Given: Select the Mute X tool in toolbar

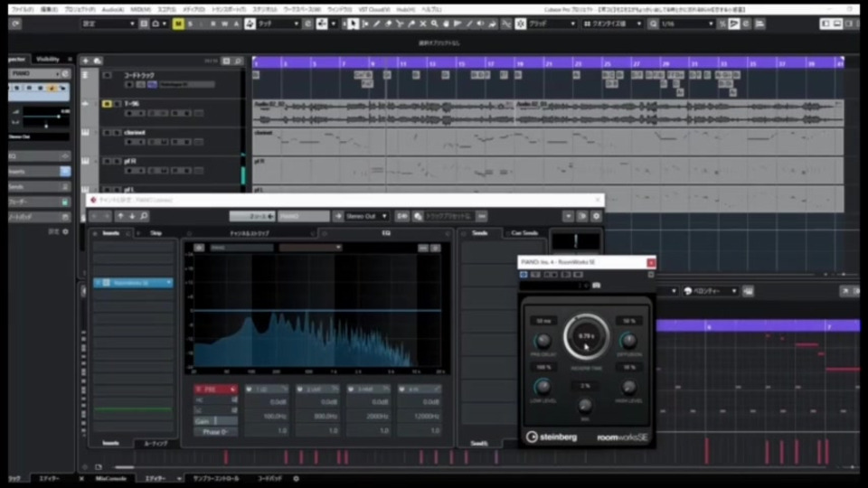Looking at the screenshot, I should click(423, 23).
